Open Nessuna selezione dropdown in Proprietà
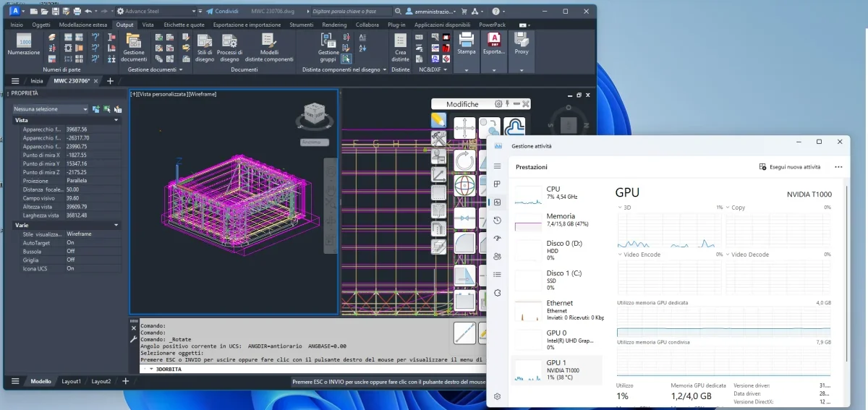This screenshot has width=868, height=410. (x=50, y=109)
